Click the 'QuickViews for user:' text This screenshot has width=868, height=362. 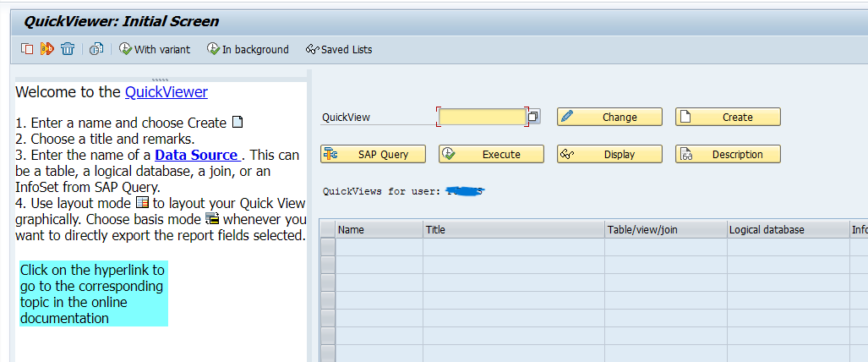(381, 191)
